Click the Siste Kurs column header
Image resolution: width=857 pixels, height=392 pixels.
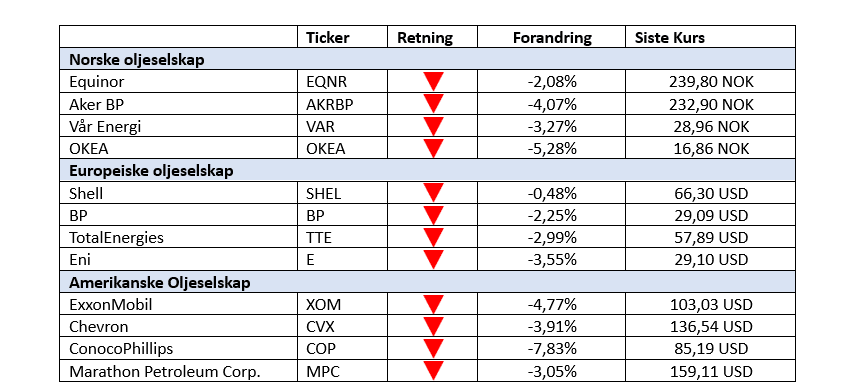click(670, 38)
